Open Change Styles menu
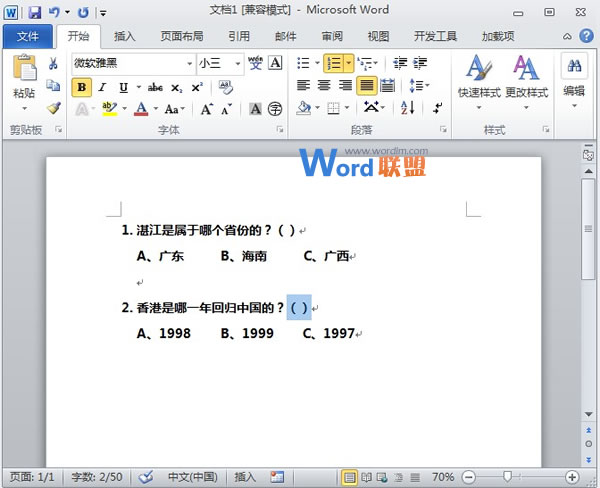The width and height of the screenshot is (600, 488). click(x=527, y=81)
